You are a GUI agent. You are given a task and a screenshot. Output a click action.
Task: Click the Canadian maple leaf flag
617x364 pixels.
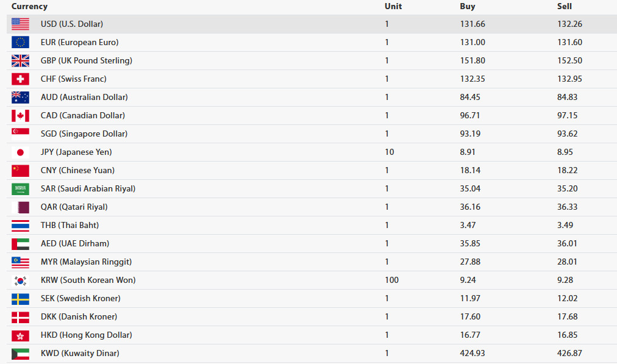[21, 115]
